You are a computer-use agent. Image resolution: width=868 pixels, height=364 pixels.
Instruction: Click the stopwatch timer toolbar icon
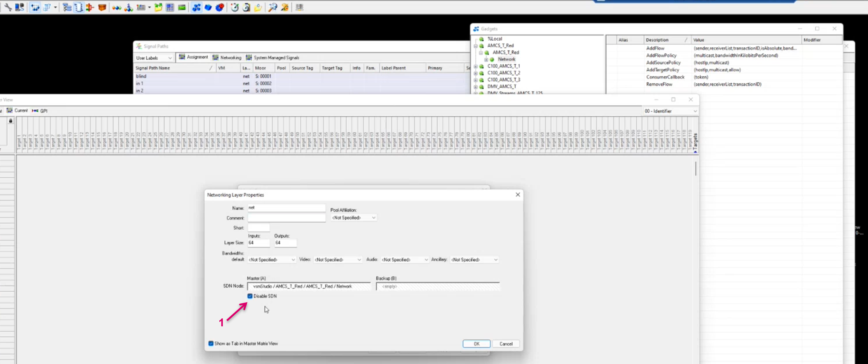click(x=235, y=7)
